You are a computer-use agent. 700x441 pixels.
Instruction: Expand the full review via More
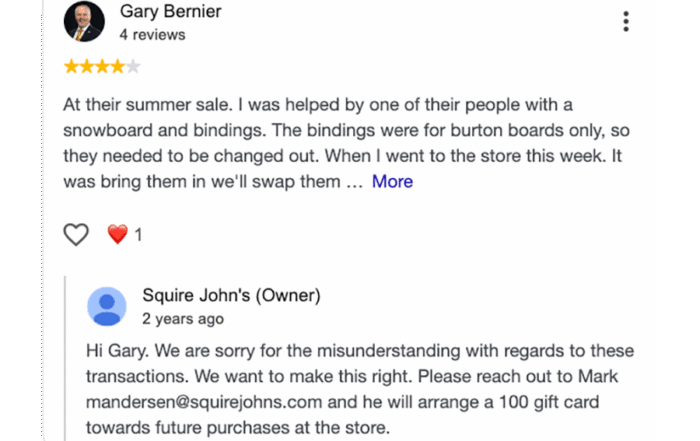coord(392,182)
